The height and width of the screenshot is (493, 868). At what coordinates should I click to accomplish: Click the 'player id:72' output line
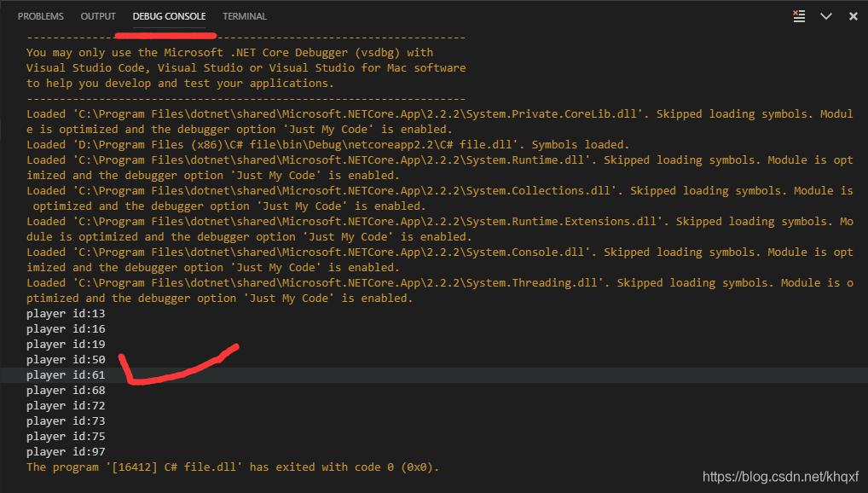click(x=66, y=406)
